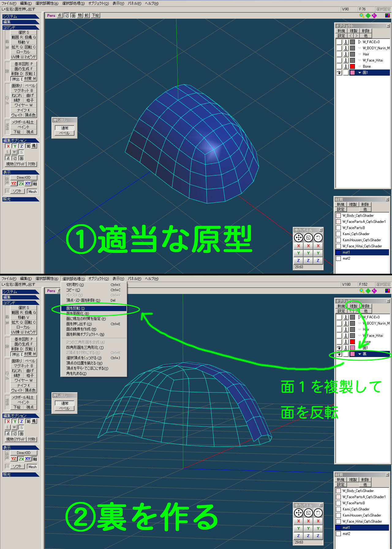This screenshot has width=392, height=549.
Task: Click the red color swatch of Bone in step ① screenshot
Action: (352, 66)
